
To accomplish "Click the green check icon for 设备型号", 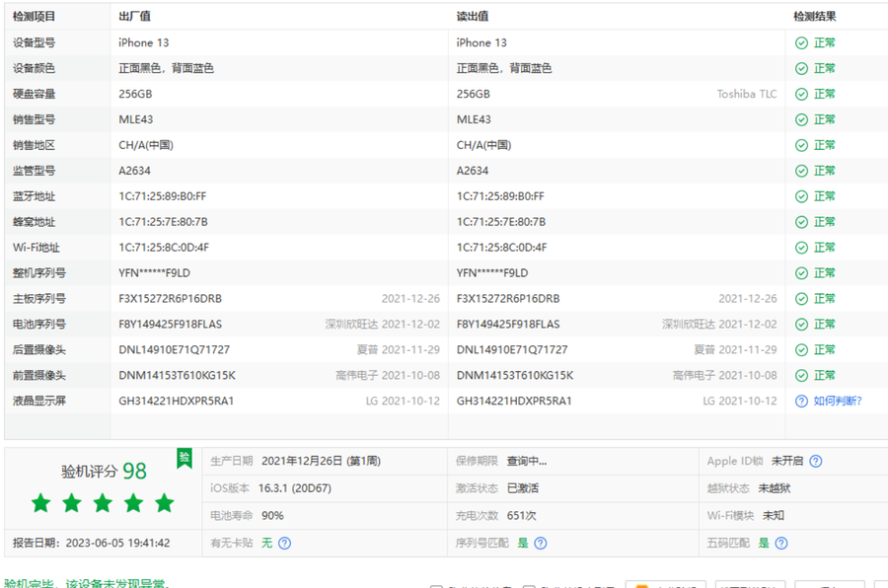I will click(x=801, y=43).
